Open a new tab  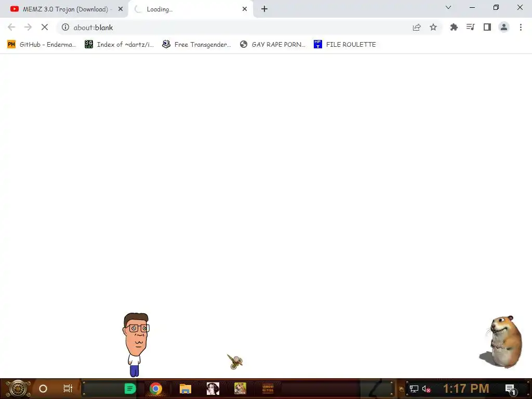pyautogui.click(x=264, y=9)
